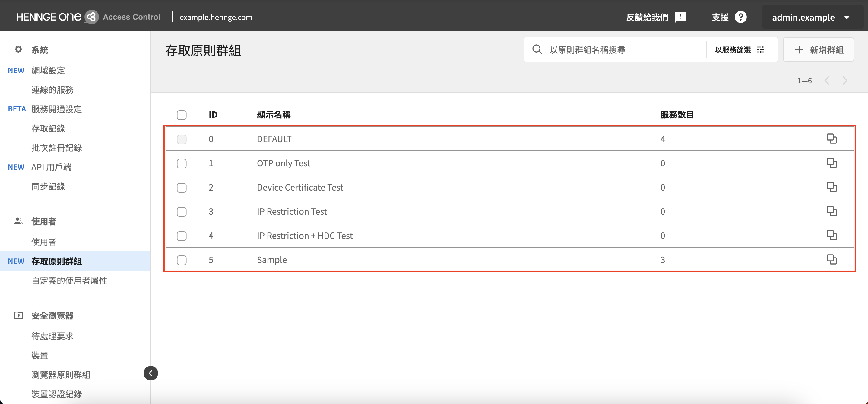Open the OTP only Test group name
Screen dimensions: 868x404
tap(284, 163)
